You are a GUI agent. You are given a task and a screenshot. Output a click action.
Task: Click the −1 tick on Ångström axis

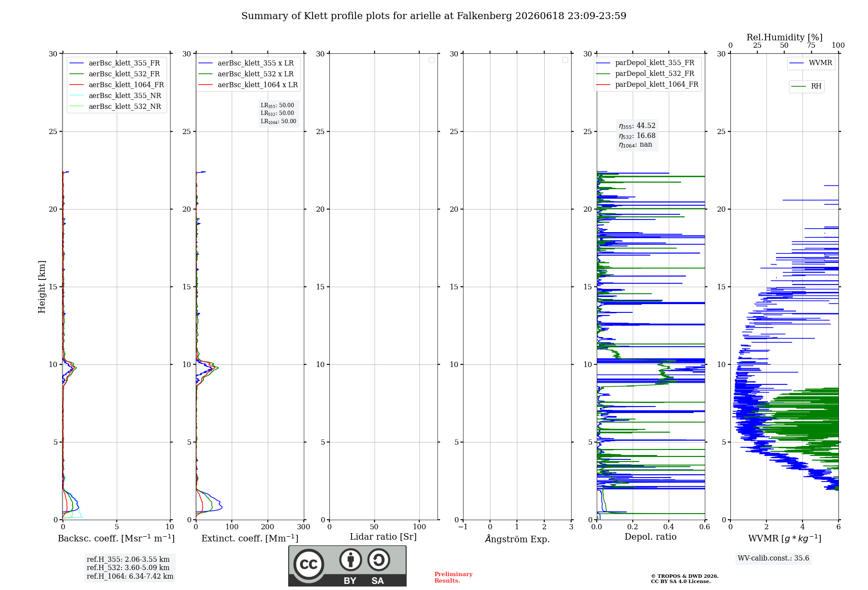(463, 527)
